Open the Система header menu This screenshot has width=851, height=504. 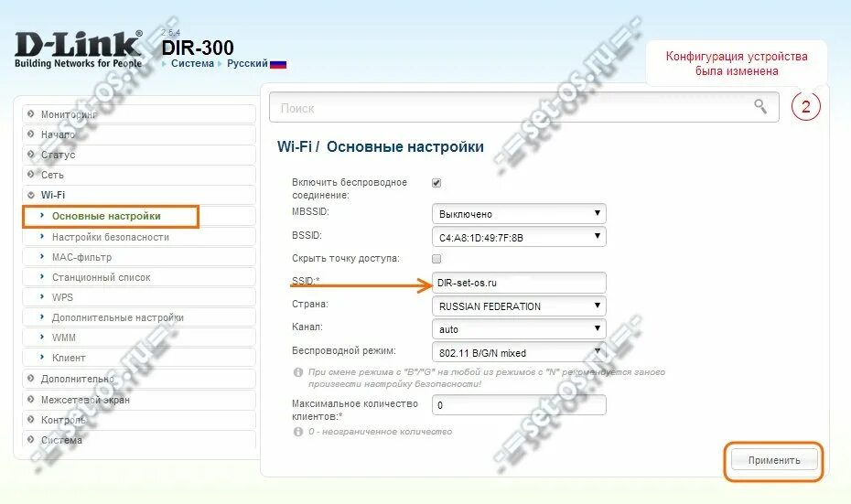(x=192, y=63)
